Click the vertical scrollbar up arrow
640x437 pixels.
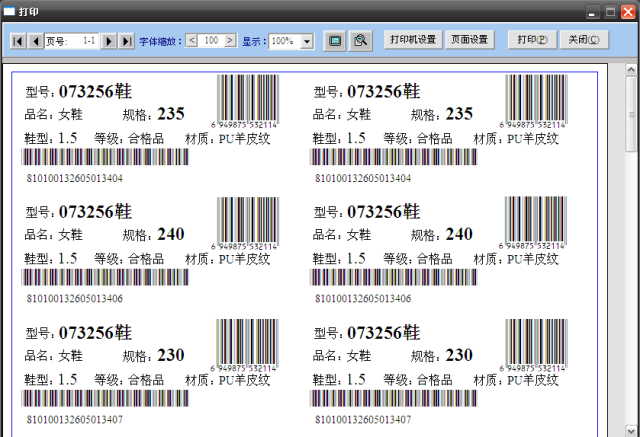(x=632, y=71)
